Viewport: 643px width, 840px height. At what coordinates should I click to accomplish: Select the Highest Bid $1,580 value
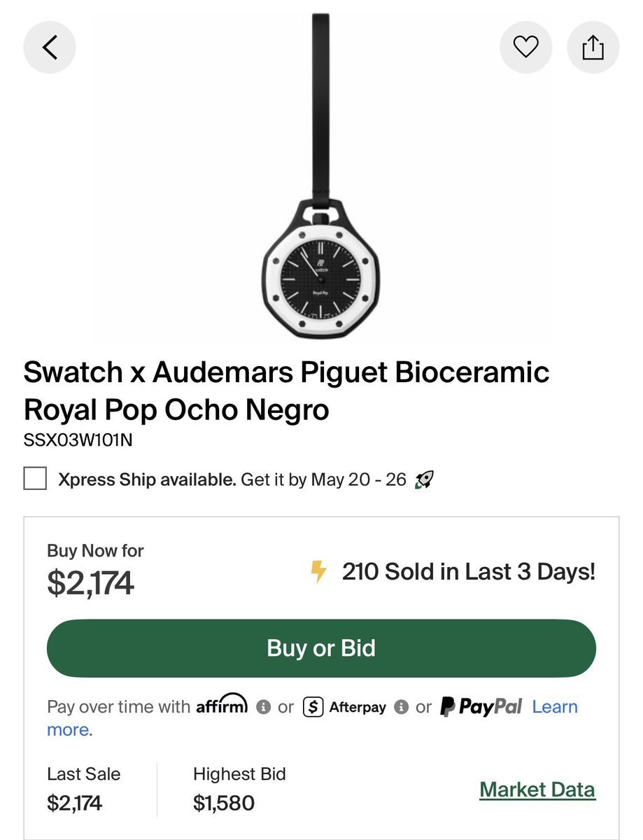(x=224, y=803)
